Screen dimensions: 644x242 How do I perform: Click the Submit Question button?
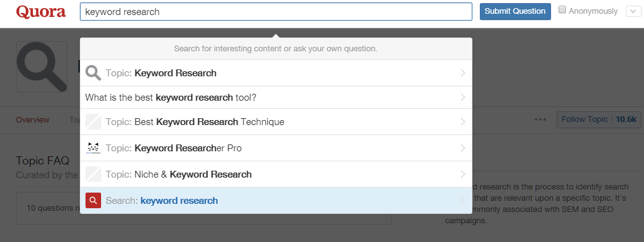point(515,11)
